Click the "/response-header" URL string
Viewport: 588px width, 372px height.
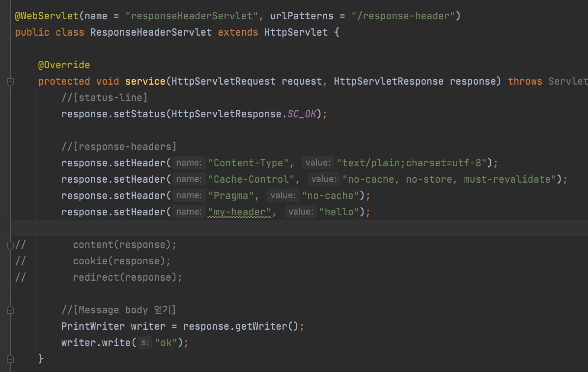[x=403, y=16]
